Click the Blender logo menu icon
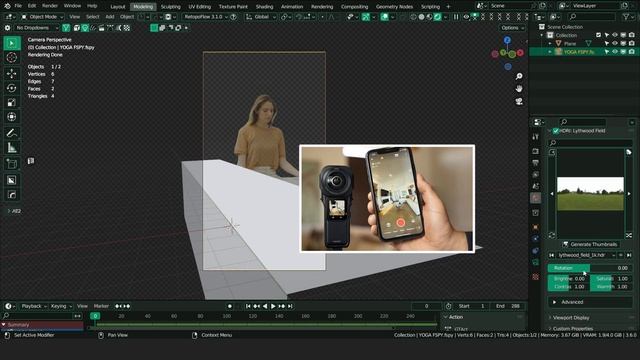This screenshot has width=640, height=360. (x=7, y=6)
